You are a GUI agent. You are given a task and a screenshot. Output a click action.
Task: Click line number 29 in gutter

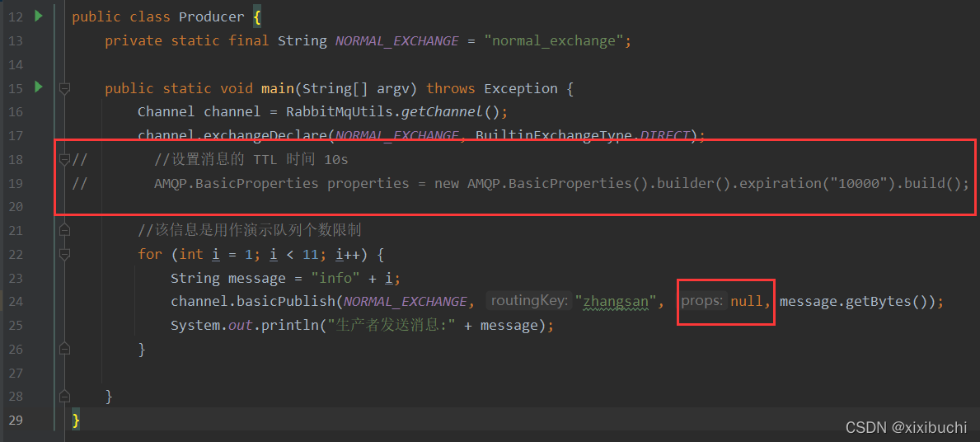[x=16, y=420]
